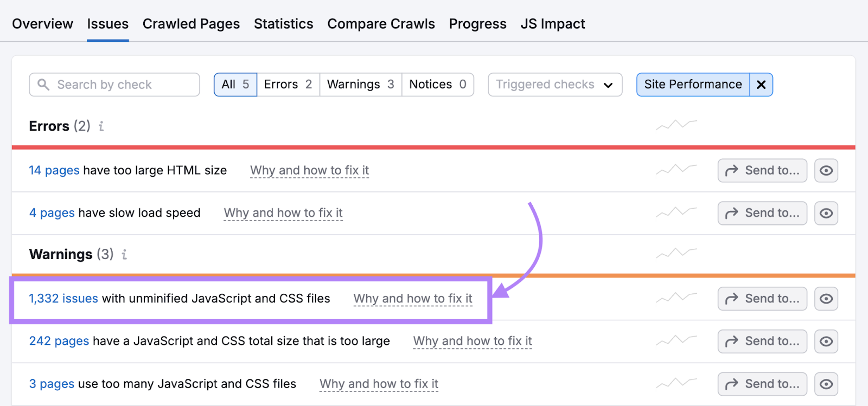This screenshot has width=868, height=406.
Task: Click Why and how to fix it for HTML size
Action: (309, 170)
